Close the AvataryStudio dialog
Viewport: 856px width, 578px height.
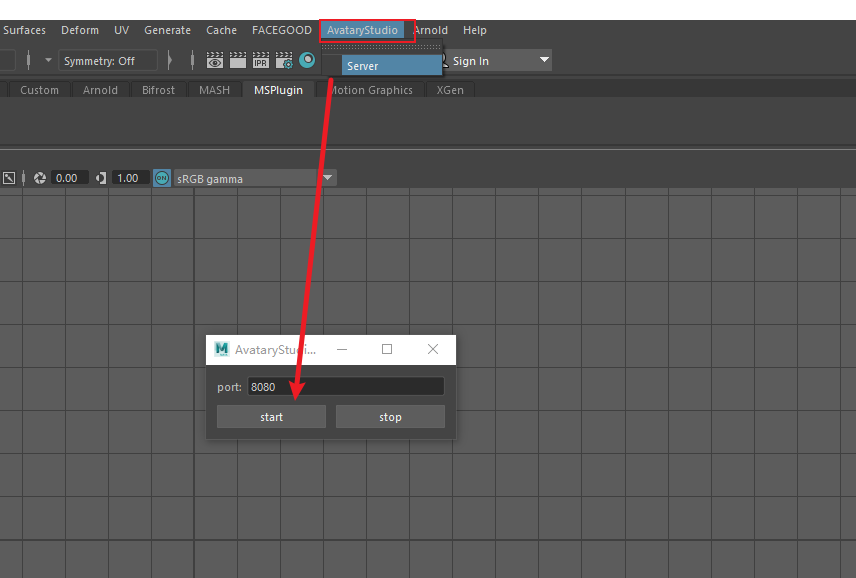(x=433, y=349)
